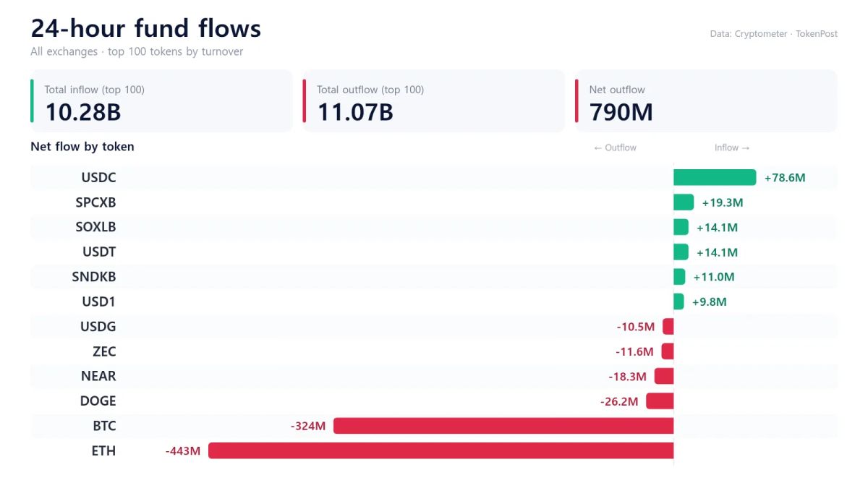868x488 pixels.
Task: Click the red USDG outflow bar
Action: [x=668, y=327]
